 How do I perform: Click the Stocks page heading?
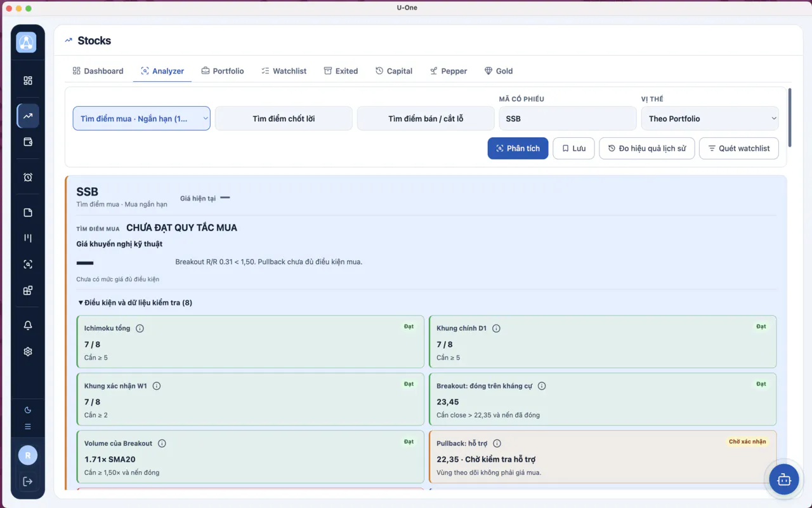click(x=95, y=41)
